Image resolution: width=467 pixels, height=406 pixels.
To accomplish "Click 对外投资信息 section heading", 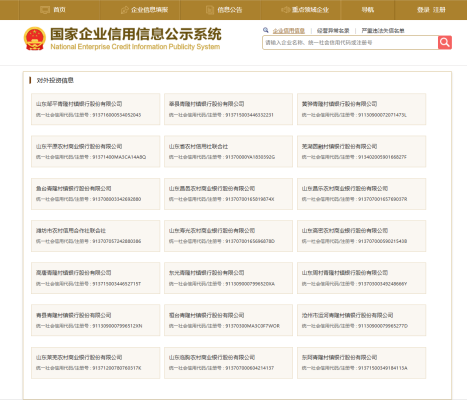I will pyautogui.click(x=55, y=80).
